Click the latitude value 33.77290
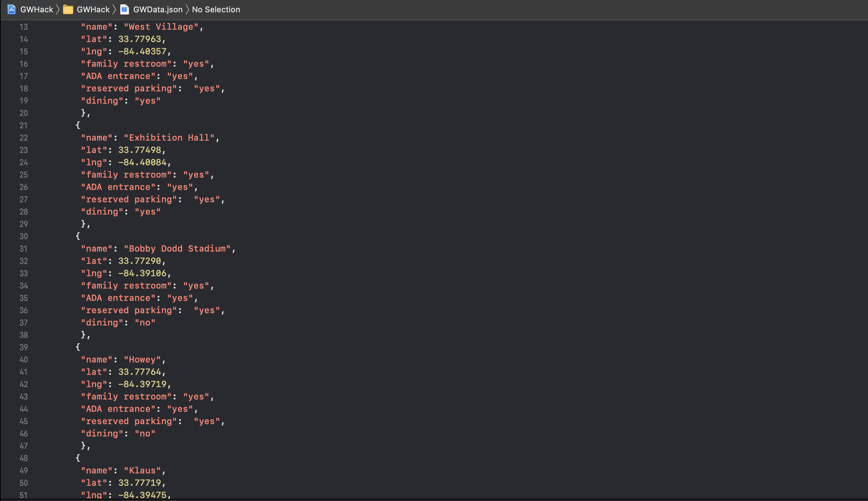The height and width of the screenshot is (501, 868). (x=139, y=261)
